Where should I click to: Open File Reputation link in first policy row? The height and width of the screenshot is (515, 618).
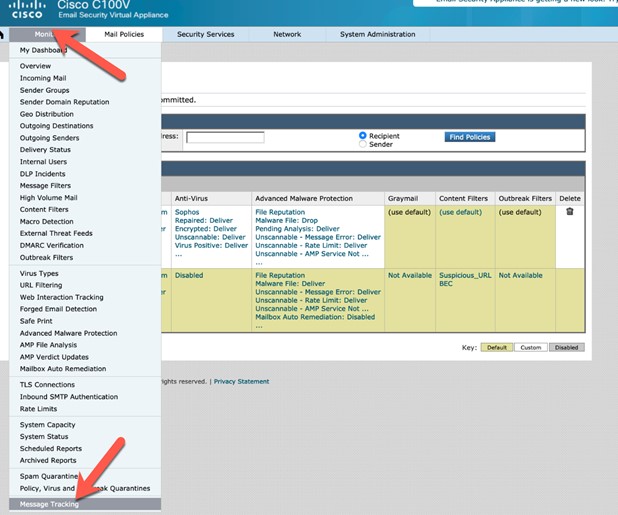280,212
